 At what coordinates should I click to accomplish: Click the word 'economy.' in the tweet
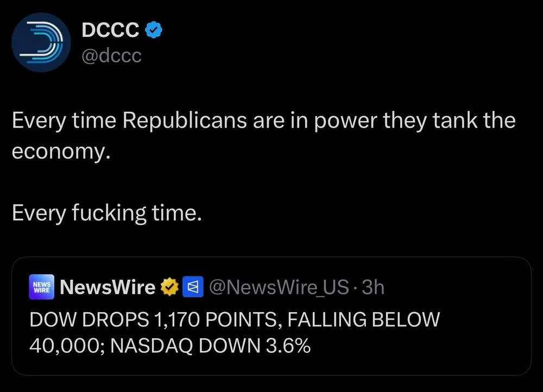click(61, 151)
